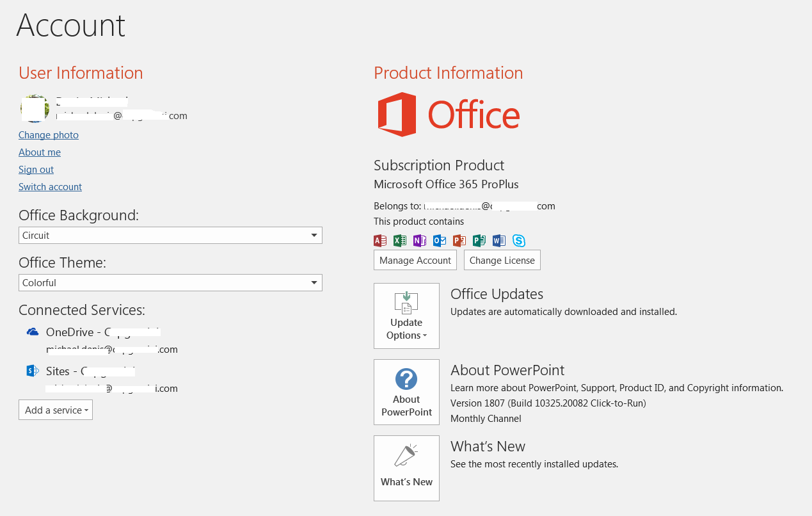Image resolution: width=812 pixels, height=516 pixels.
Task: Click the SharePoint Sites icon
Action: click(33, 371)
